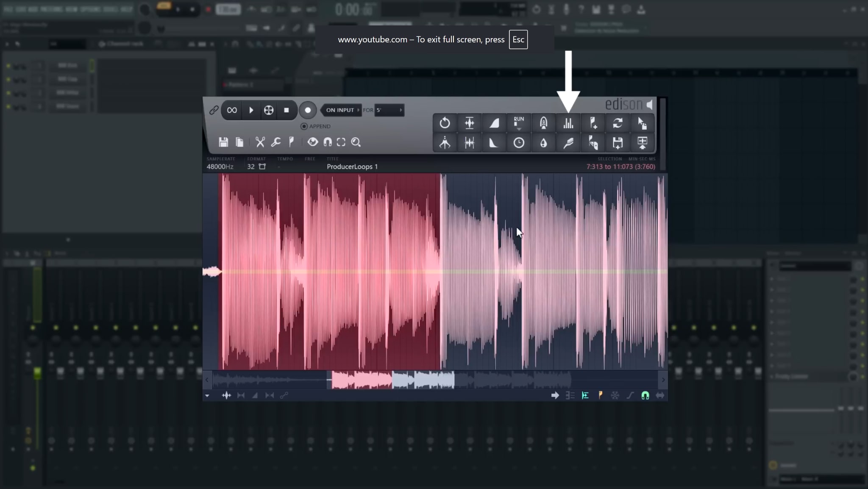Viewport: 868px width, 489px height.
Task: Toggle loop playback with the infinity icon
Action: [x=231, y=110]
